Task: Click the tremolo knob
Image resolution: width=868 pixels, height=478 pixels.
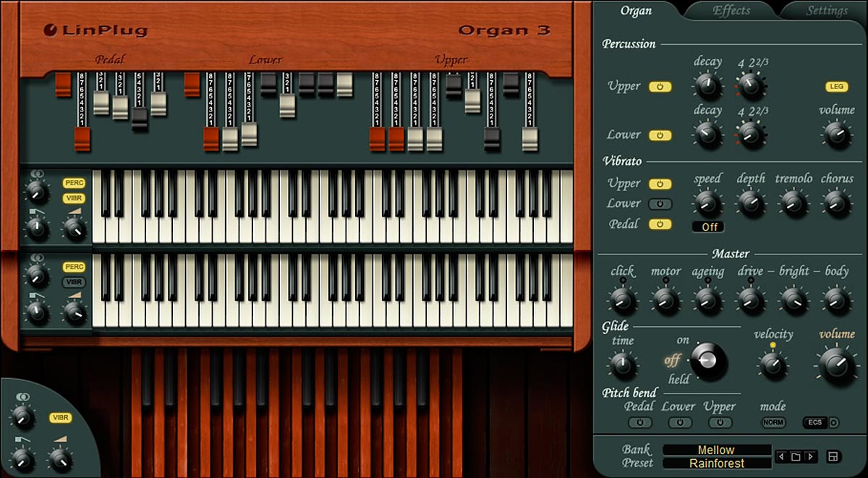Action: (x=793, y=202)
